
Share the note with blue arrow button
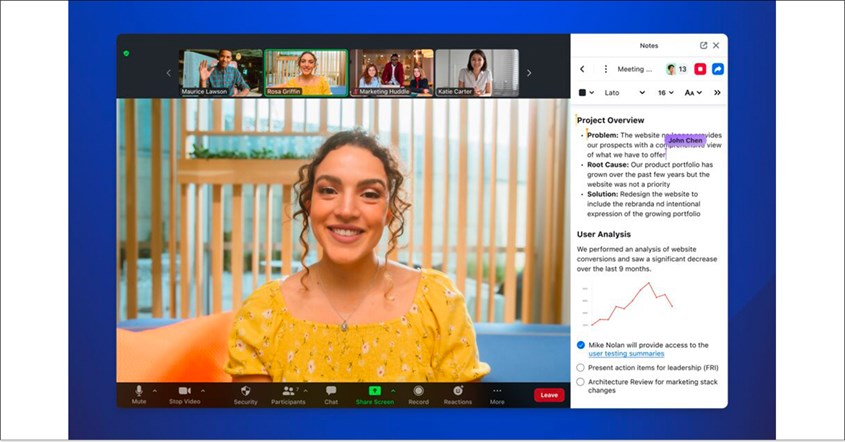[718, 69]
